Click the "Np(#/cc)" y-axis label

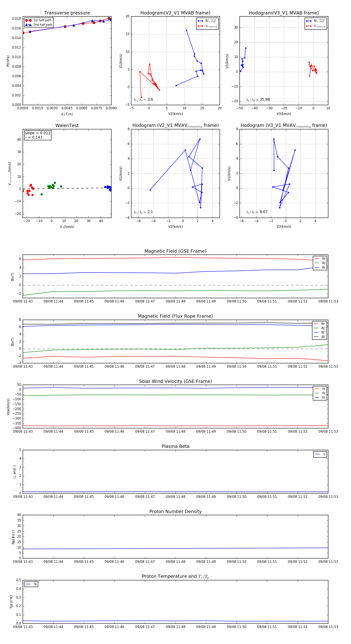[13, 537]
